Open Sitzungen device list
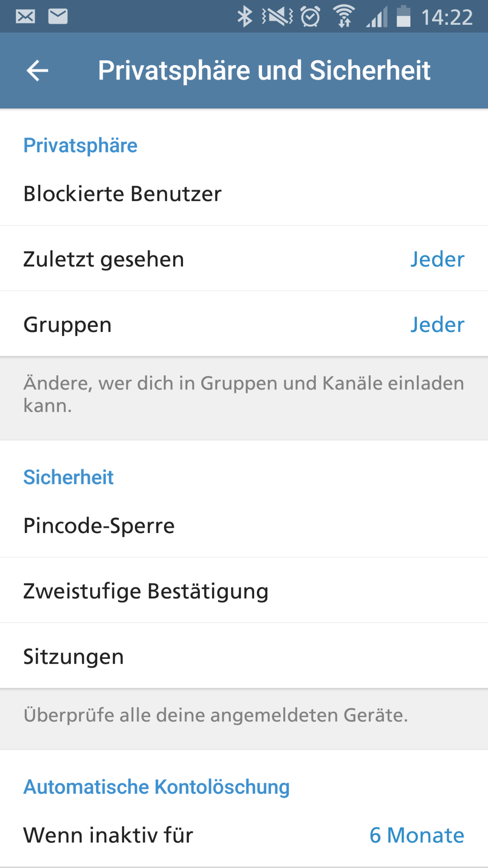Screen dimensions: 488x868 [x=74, y=657]
